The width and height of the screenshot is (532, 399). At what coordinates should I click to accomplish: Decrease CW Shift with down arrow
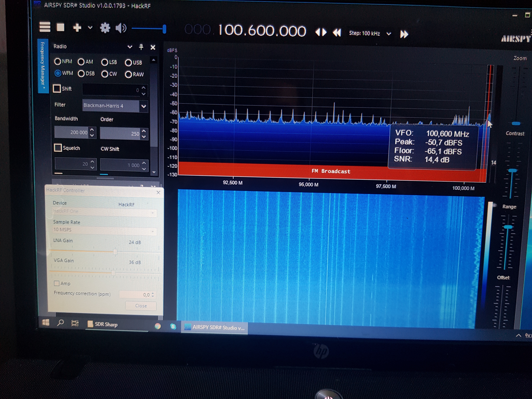pyautogui.click(x=144, y=169)
